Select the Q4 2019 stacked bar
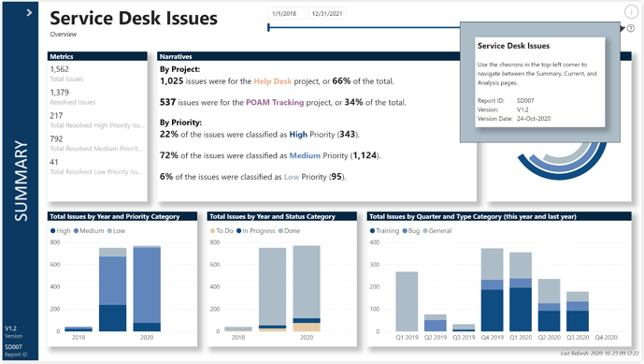The height and width of the screenshot is (364, 644). pyautogui.click(x=492, y=289)
